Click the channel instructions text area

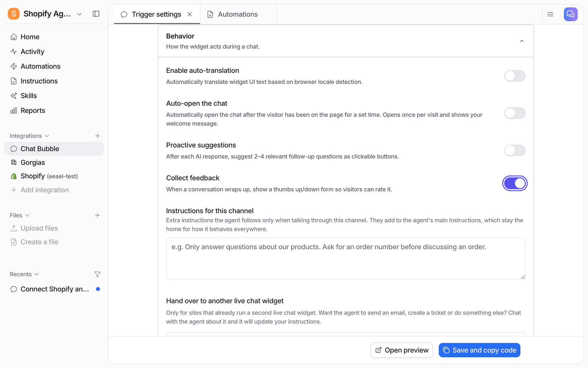[x=346, y=259]
